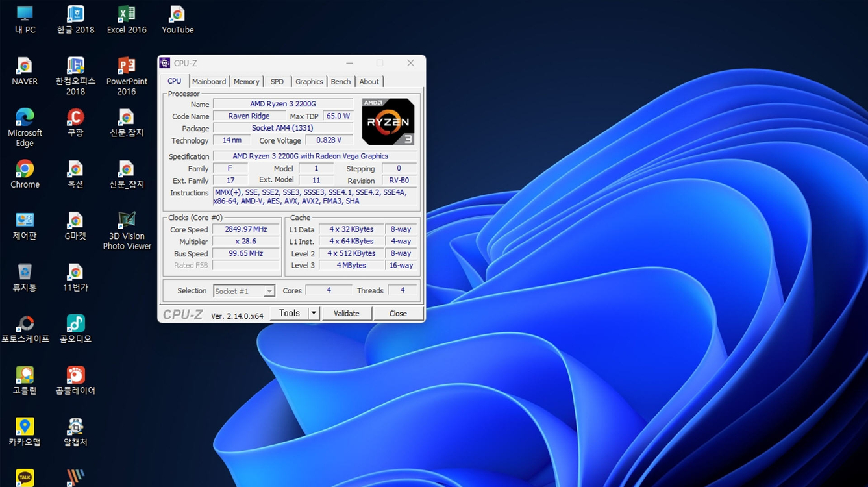The width and height of the screenshot is (868, 487).
Task: Open PowerPoint 2016 desktop icon
Action: [127, 76]
